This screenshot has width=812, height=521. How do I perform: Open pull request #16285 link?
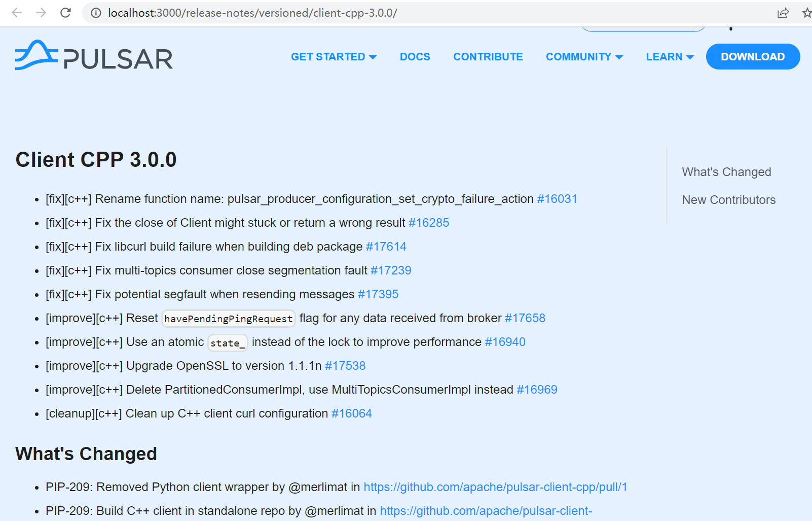(429, 223)
